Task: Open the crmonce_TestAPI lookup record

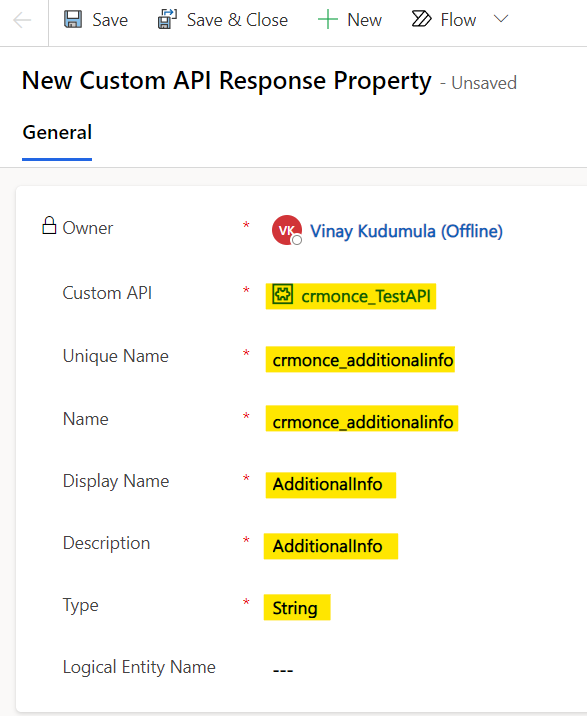Action: [366, 296]
